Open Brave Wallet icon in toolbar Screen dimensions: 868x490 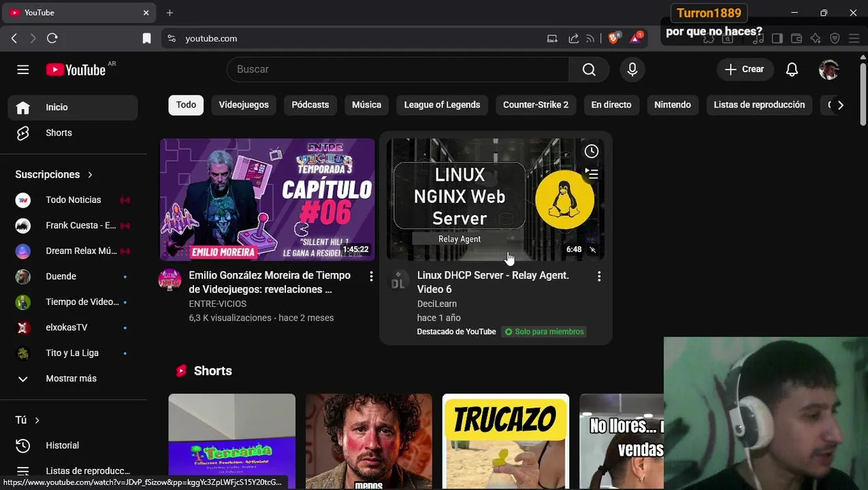[x=797, y=39]
